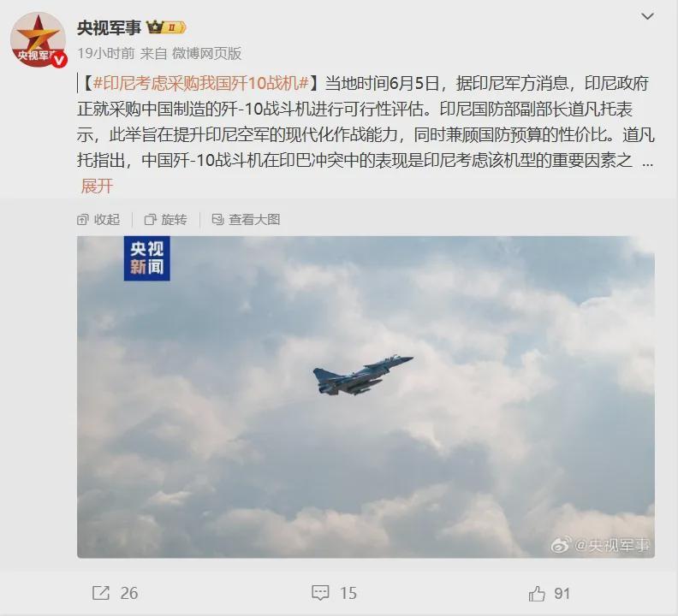678x616 pixels.
Task: Click the repost share icon
Action: (101, 593)
